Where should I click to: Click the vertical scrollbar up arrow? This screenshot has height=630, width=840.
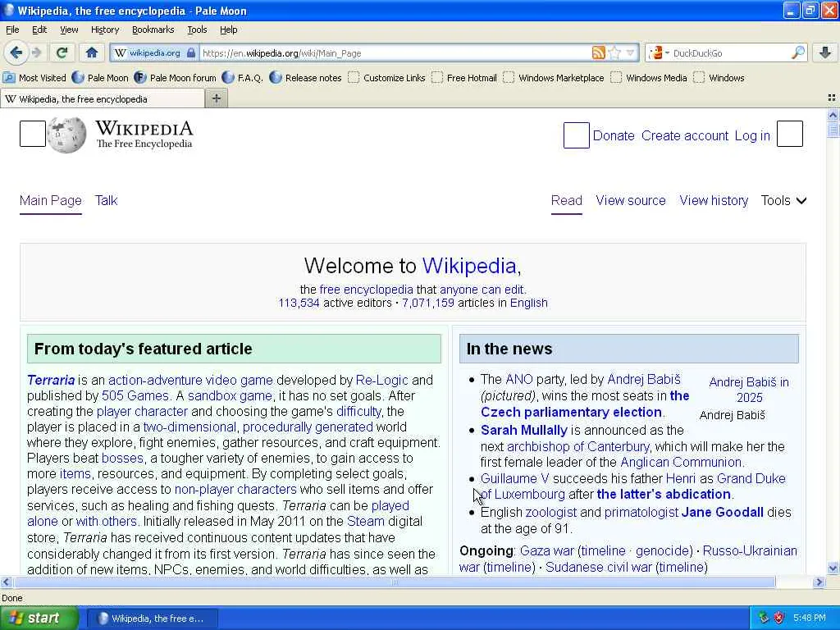point(833,115)
